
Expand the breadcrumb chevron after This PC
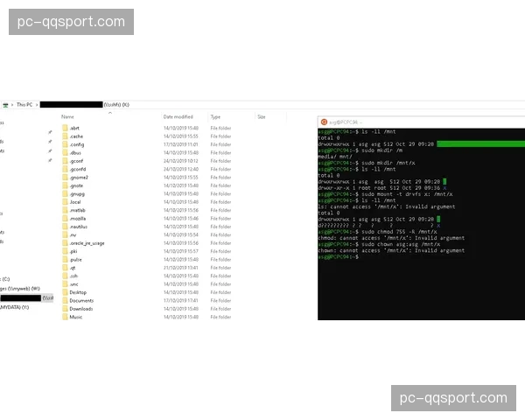(x=37, y=105)
